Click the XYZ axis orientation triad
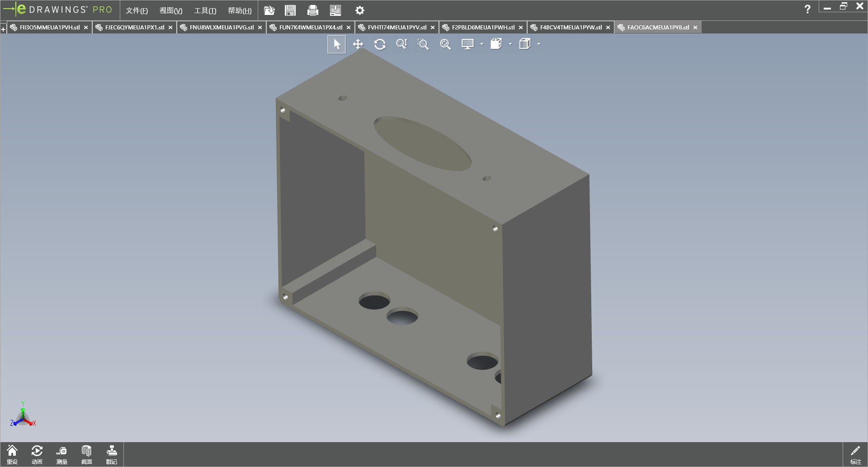 pos(23,417)
